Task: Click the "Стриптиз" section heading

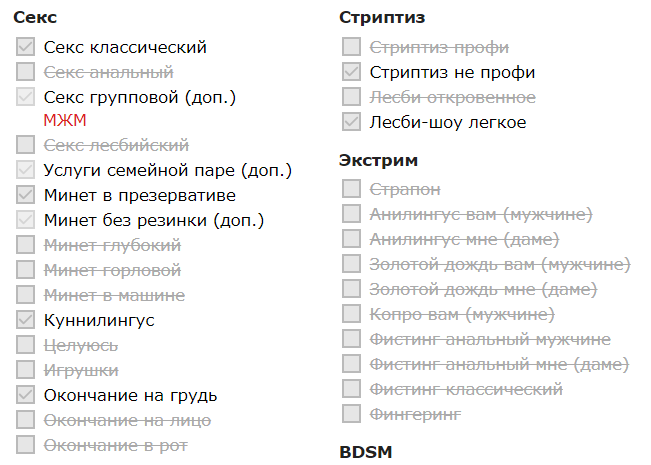Action: tap(382, 18)
